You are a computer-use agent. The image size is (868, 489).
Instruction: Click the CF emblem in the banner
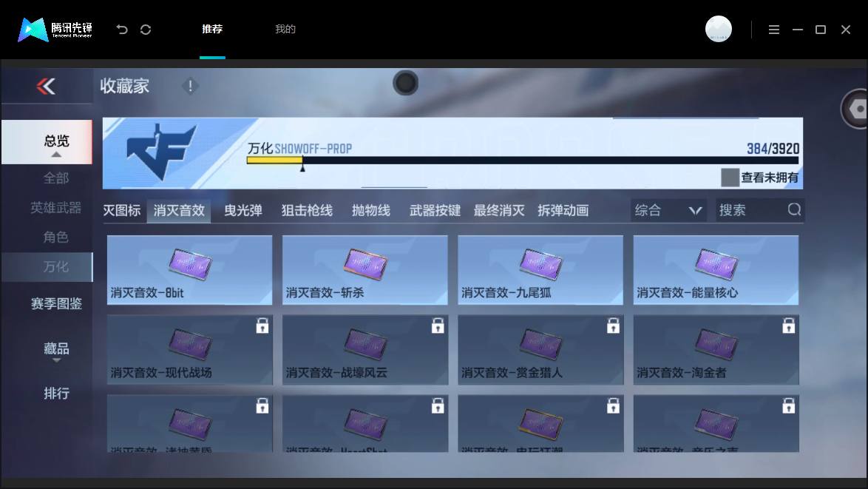pos(162,151)
